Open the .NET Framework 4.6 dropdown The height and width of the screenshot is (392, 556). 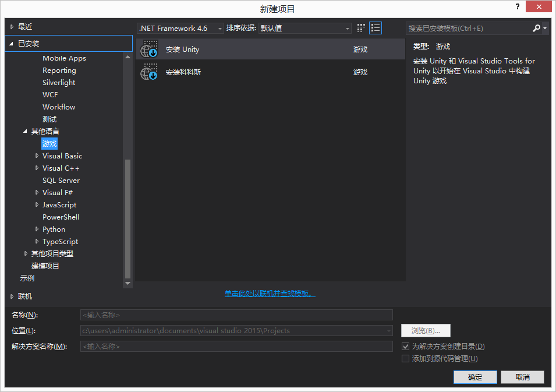coord(180,28)
